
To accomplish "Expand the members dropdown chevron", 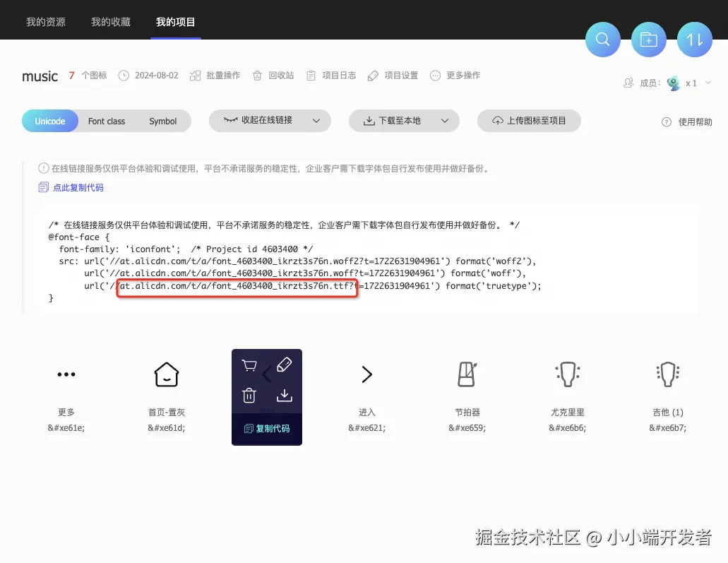I will tap(708, 82).
